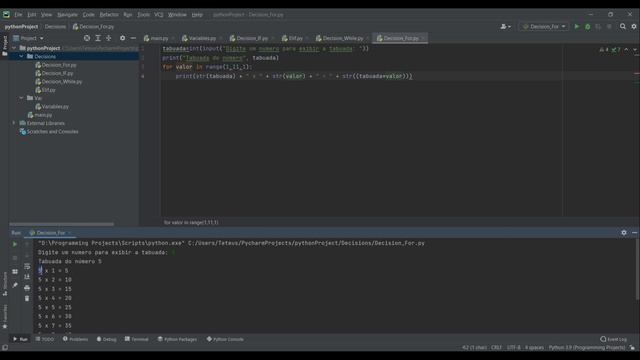Click pythonProject breadcrumb in navigation bar
The image size is (640, 360).
coord(21,27)
